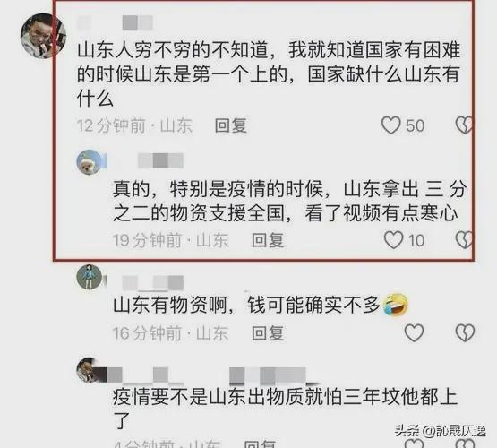This screenshot has height=448, width=497.
Task: Click 回复 under the 12分钟前 comment
Action: 231,125
